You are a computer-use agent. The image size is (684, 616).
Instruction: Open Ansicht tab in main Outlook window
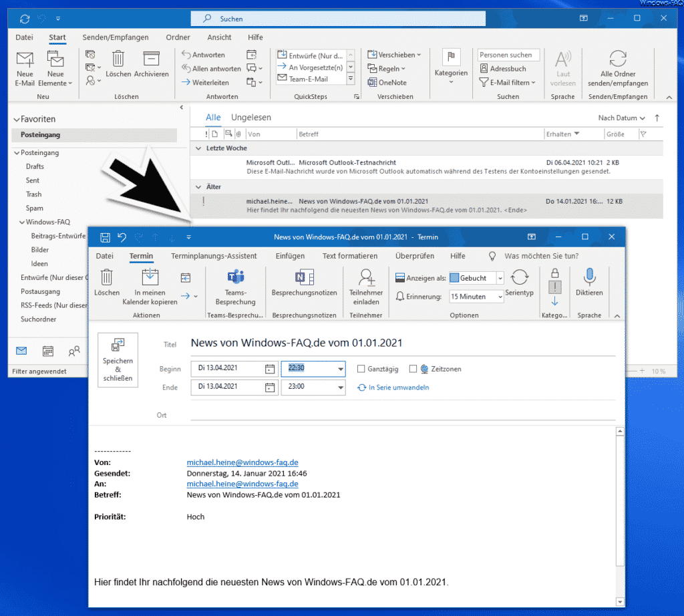tap(219, 37)
